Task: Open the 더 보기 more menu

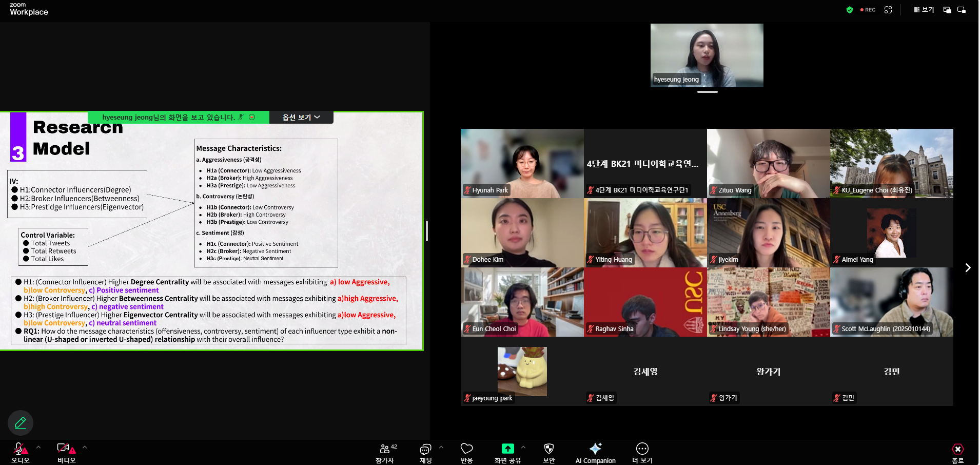Action: pos(642,453)
